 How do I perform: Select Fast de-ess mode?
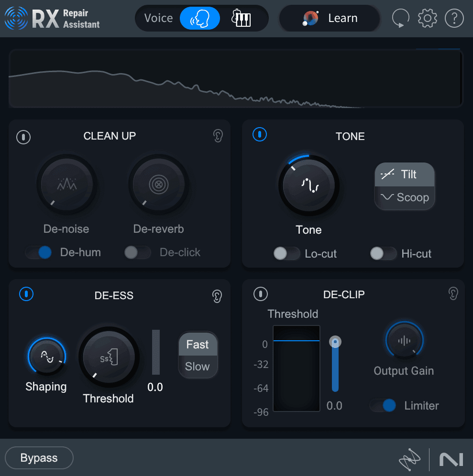(x=198, y=345)
